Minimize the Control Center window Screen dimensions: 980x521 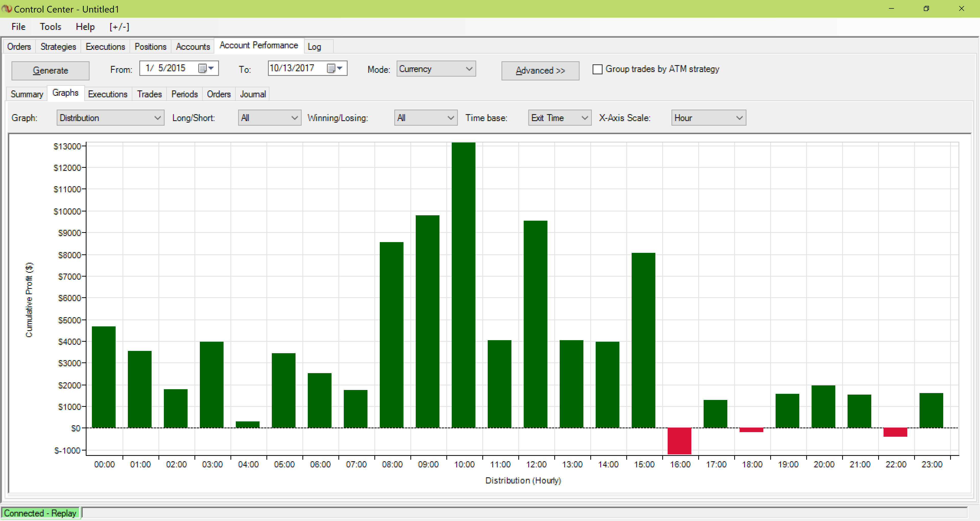point(891,8)
